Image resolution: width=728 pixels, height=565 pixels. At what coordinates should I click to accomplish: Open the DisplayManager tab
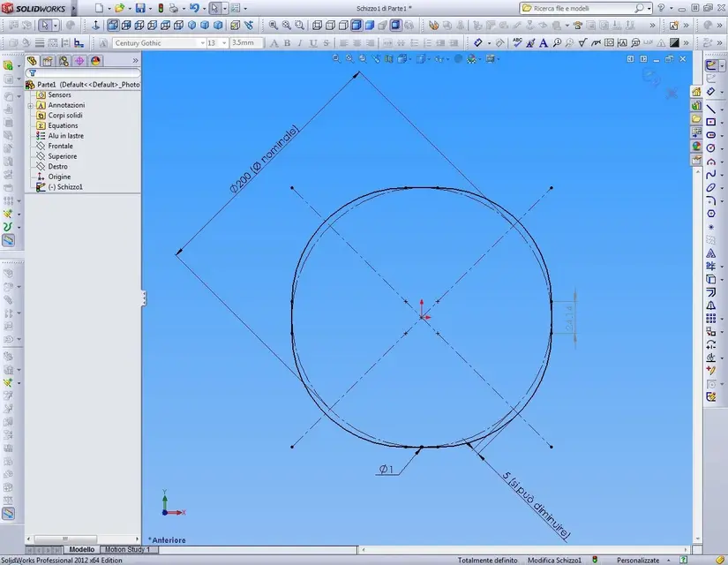[95, 61]
